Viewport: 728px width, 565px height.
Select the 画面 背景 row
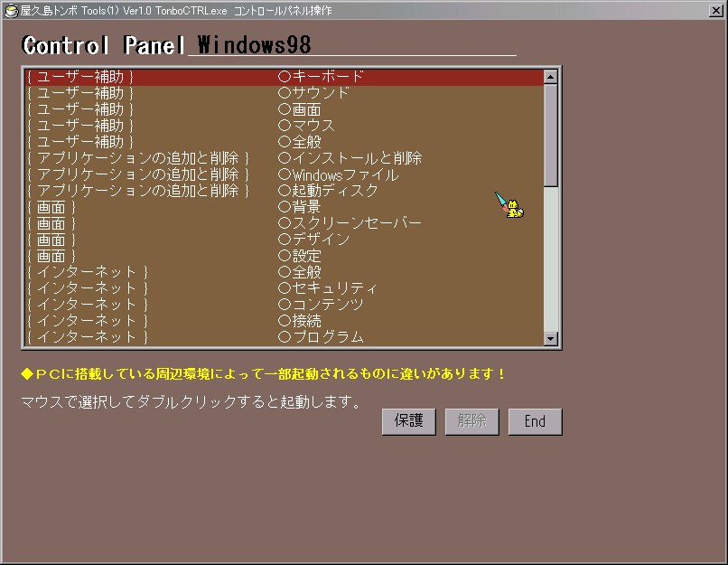[285, 207]
